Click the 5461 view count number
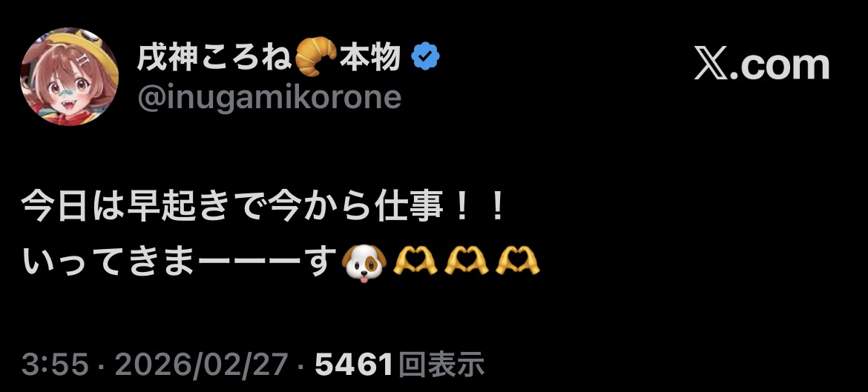Viewport: 868px width, 392px height. [x=355, y=365]
